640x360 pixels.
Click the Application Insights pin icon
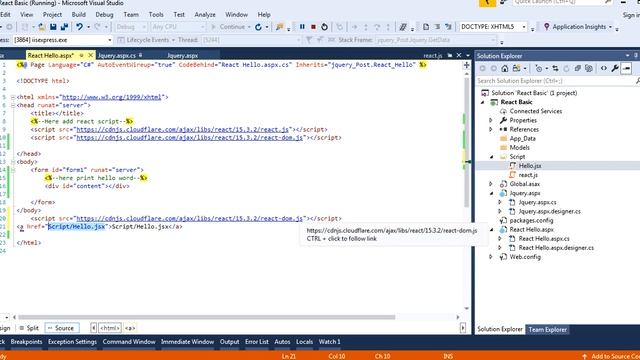click(x=547, y=27)
